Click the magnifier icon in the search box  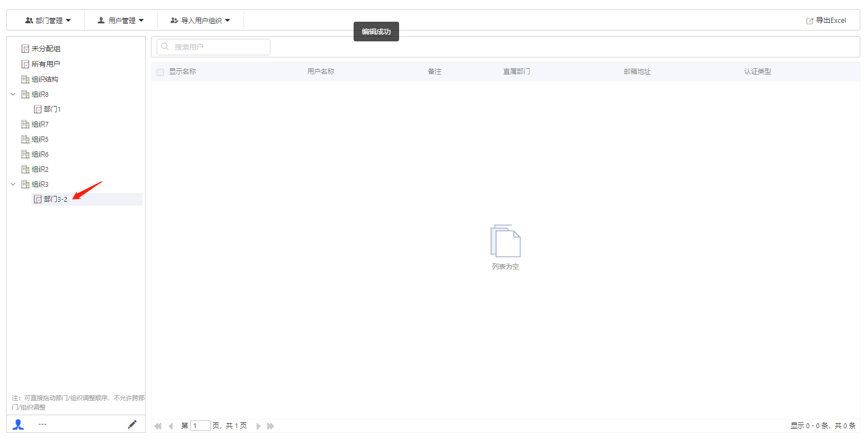pyautogui.click(x=165, y=47)
